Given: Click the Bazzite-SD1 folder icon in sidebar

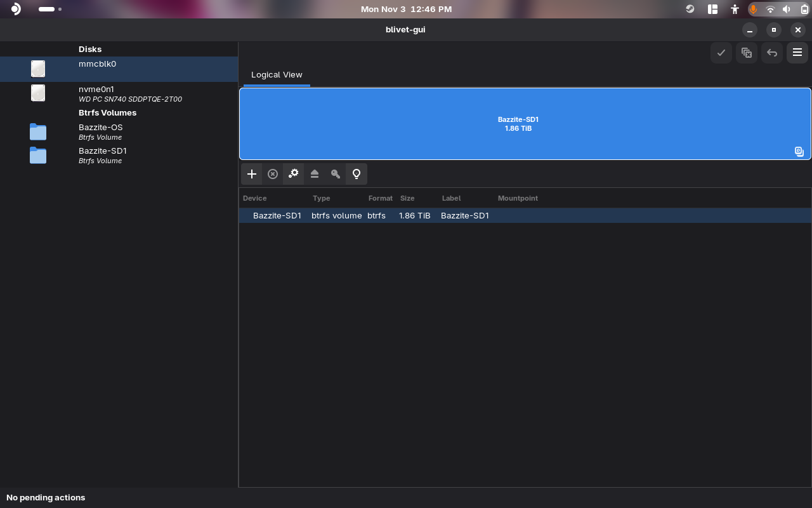Looking at the screenshot, I should click(x=38, y=156).
